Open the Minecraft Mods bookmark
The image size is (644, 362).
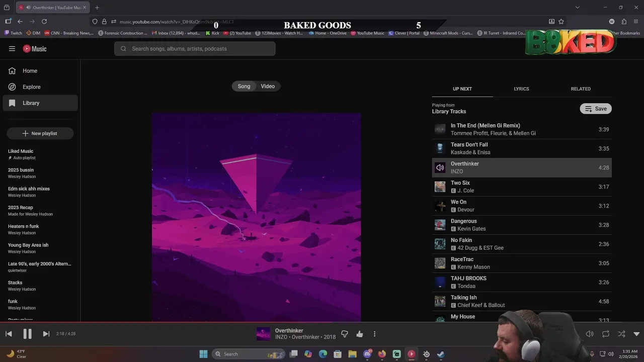tap(448, 33)
